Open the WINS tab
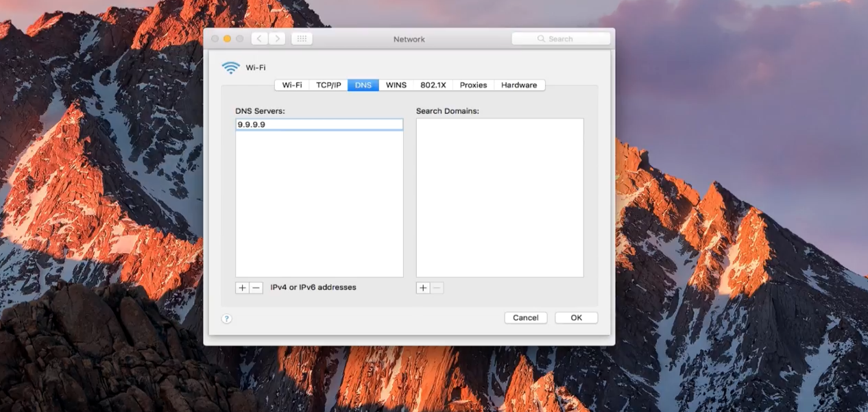868x412 pixels. [x=396, y=85]
